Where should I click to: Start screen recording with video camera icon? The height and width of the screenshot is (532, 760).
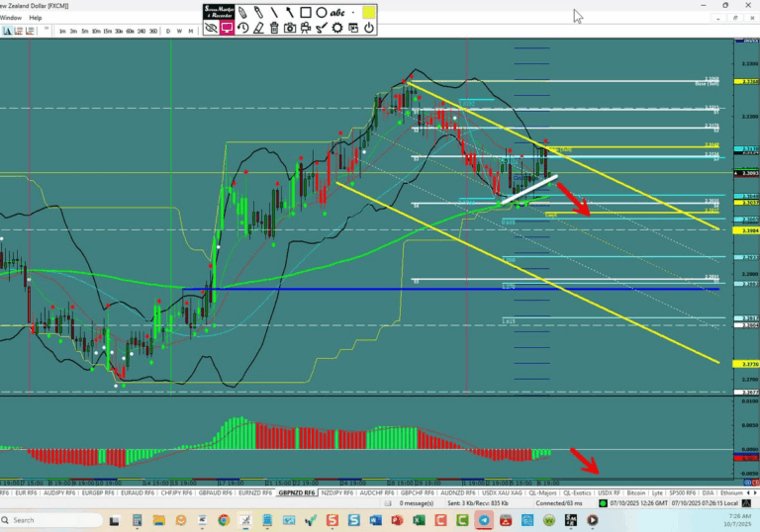point(306,28)
